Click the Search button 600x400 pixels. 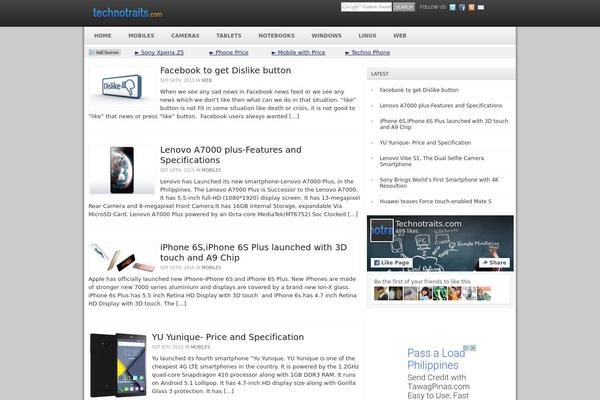(x=404, y=7)
